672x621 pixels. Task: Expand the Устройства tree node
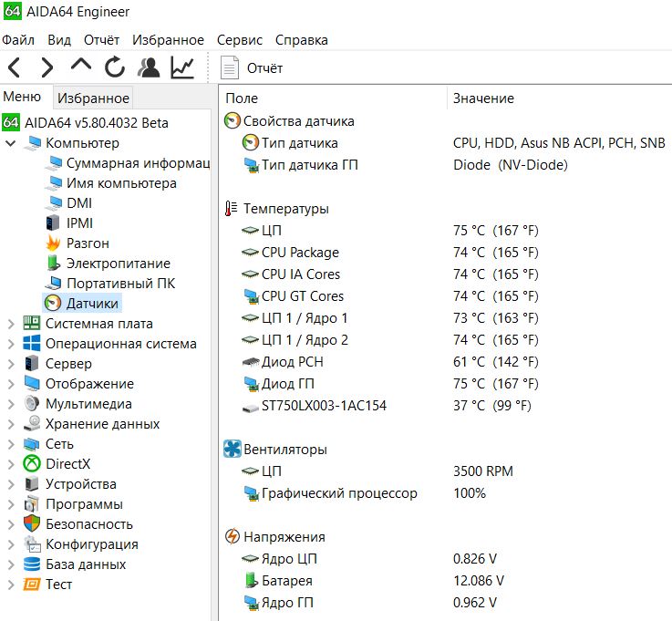(x=11, y=484)
